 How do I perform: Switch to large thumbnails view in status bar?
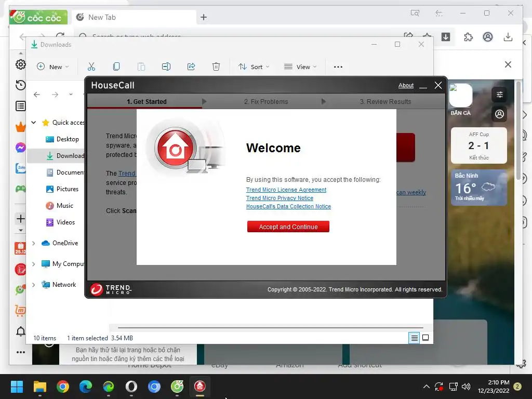(425, 338)
